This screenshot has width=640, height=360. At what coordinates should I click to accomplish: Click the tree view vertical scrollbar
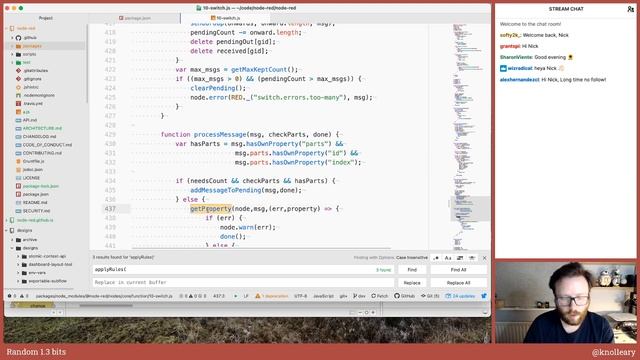coord(87,63)
